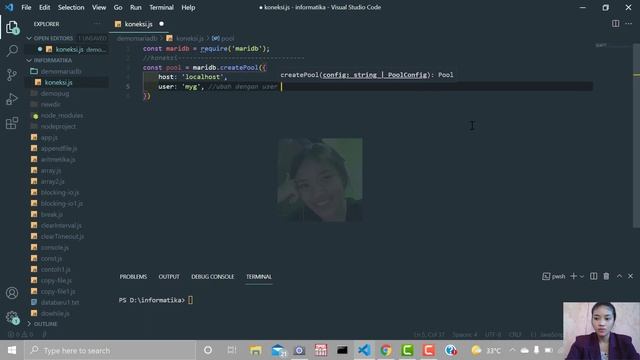Kill the terminal with trash icon

606,276
